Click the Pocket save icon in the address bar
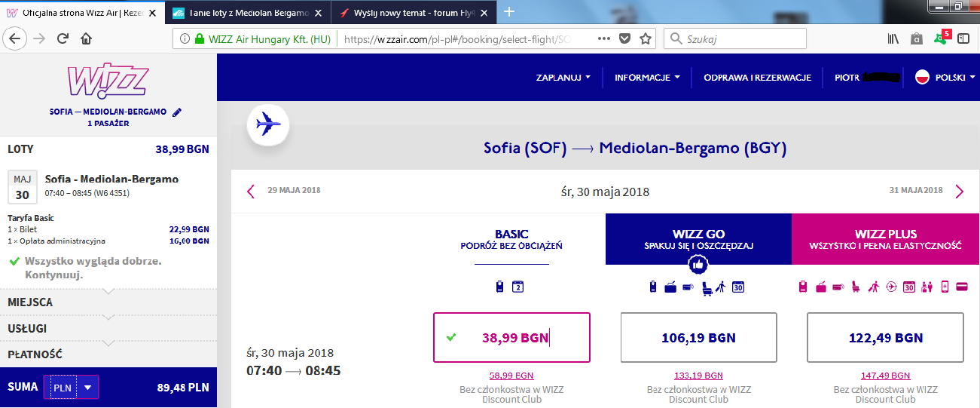This screenshot has width=980, height=408. [x=624, y=38]
